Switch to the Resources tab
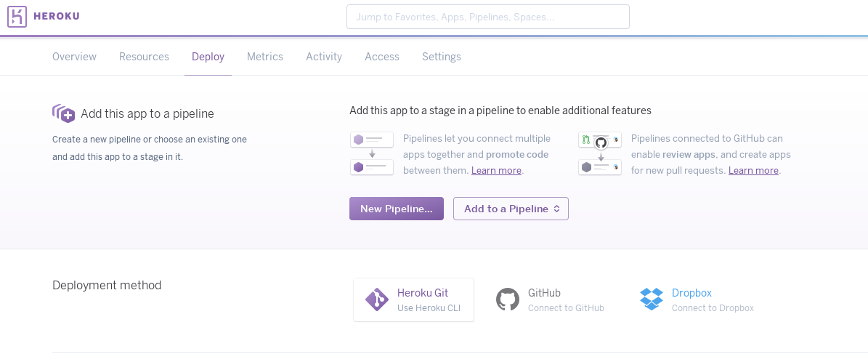Screen dimensions: 868x362 click(x=144, y=57)
